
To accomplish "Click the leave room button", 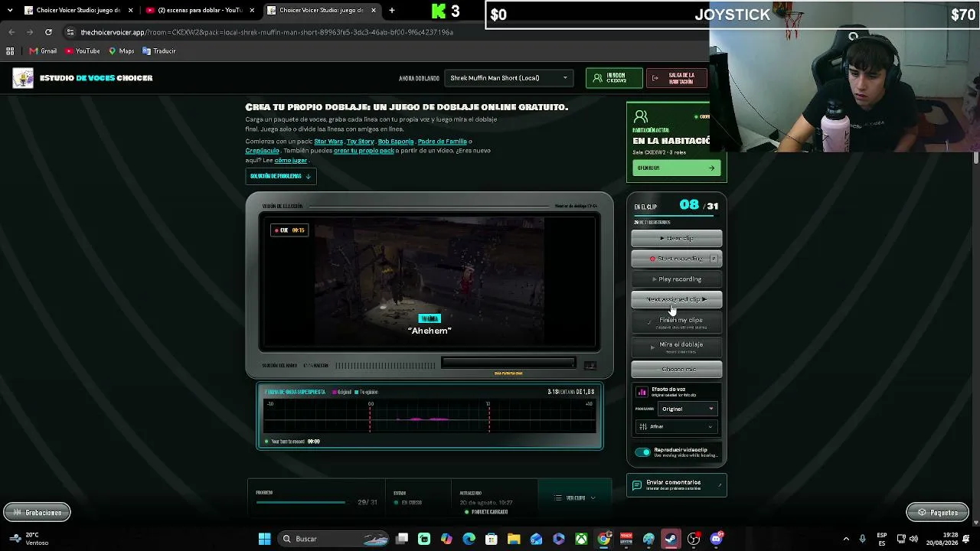I will [677, 78].
